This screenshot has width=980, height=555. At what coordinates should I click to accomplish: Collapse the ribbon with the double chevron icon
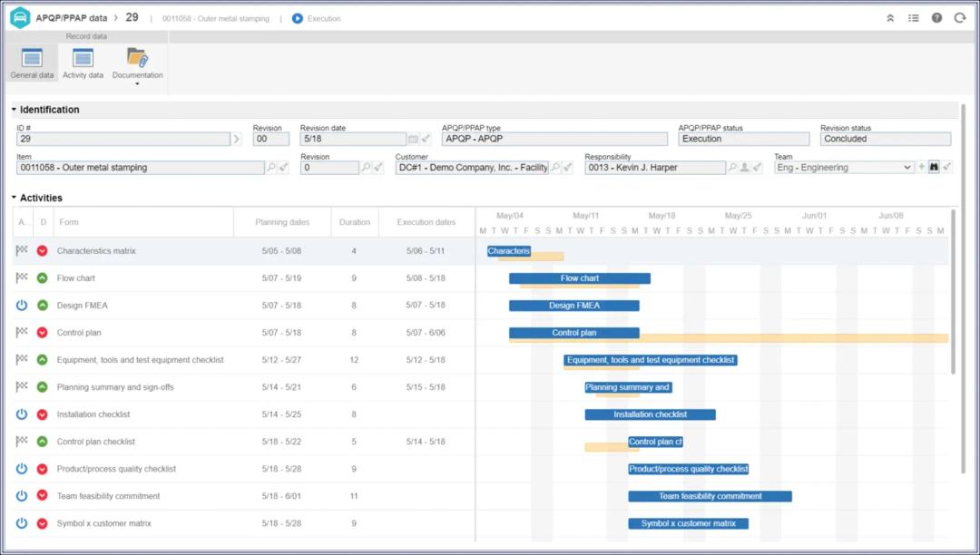(x=890, y=18)
